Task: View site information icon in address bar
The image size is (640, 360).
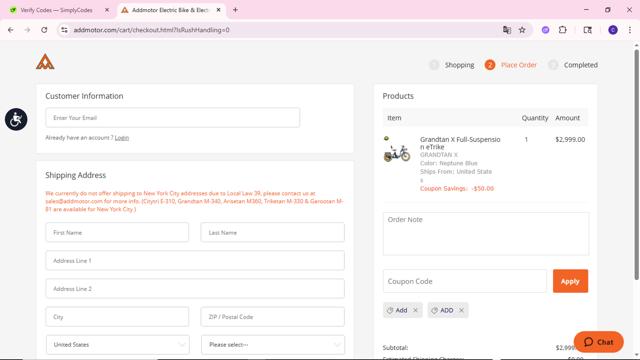Action: pyautogui.click(x=64, y=30)
